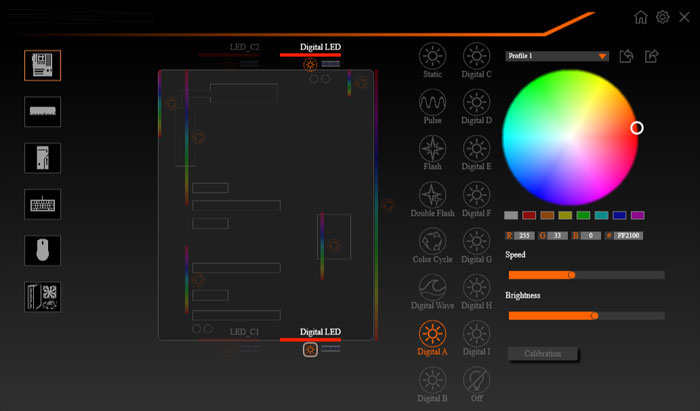Open the keyboard device lighting section
Image resolution: width=700 pixels, height=411 pixels.
[42, 204]
